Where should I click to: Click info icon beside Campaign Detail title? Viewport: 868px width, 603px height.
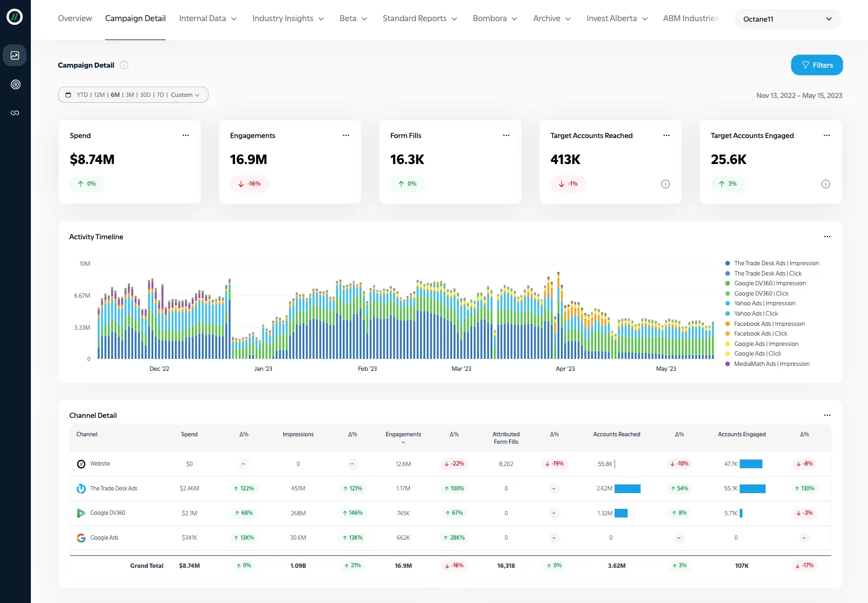[x=124, y=65]
